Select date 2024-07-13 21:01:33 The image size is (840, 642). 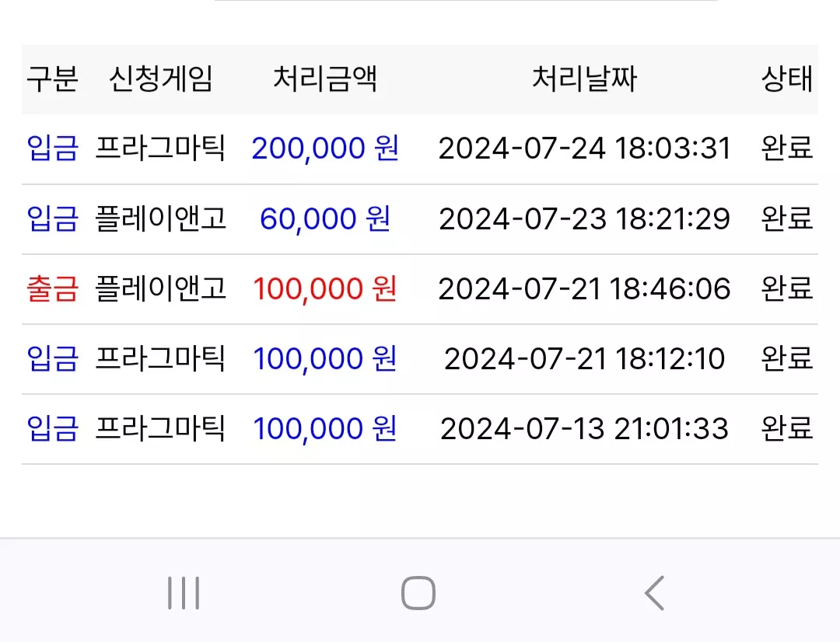584,428
